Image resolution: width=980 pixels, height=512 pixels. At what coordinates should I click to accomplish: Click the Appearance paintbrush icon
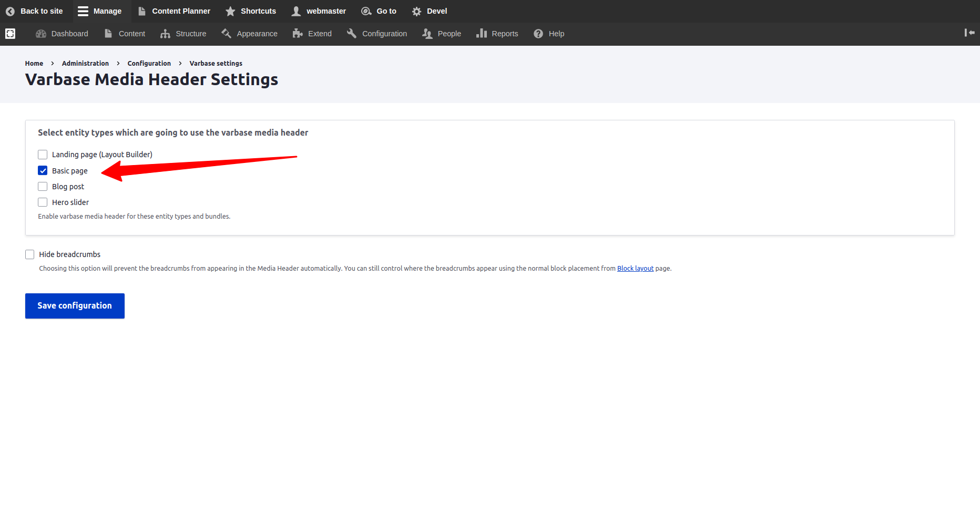click(227, 34)
